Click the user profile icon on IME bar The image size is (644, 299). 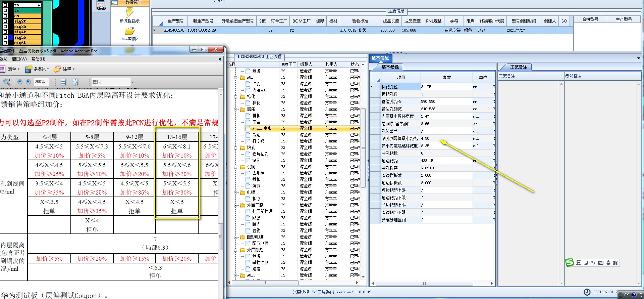[x=608, y=263]
